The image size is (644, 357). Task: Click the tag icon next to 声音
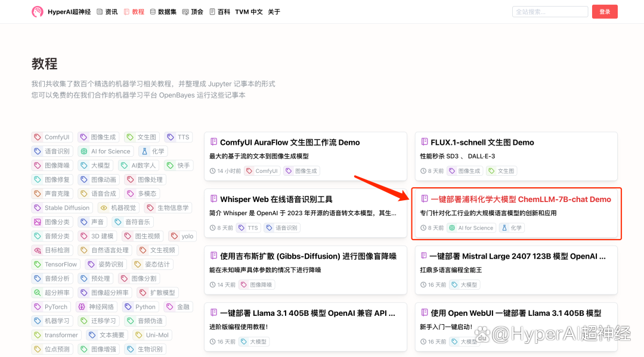pyautogui.click(x=84, y=222)
